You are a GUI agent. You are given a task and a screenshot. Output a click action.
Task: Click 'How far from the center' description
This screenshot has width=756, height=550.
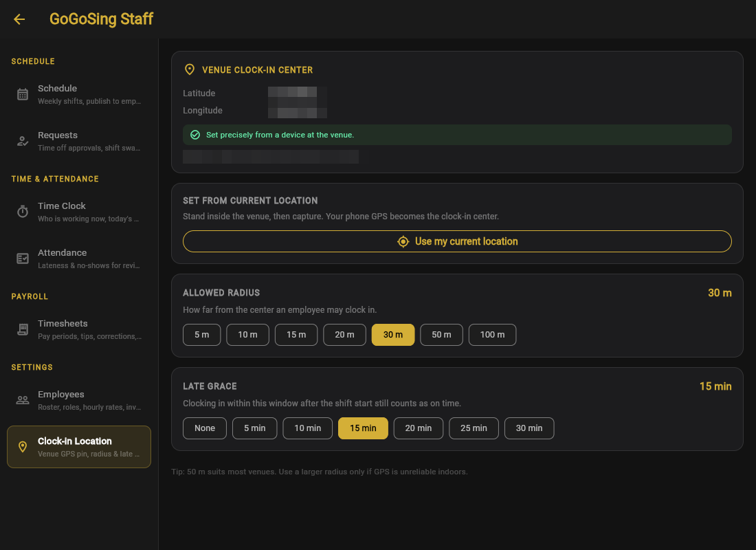click(280, 310)
